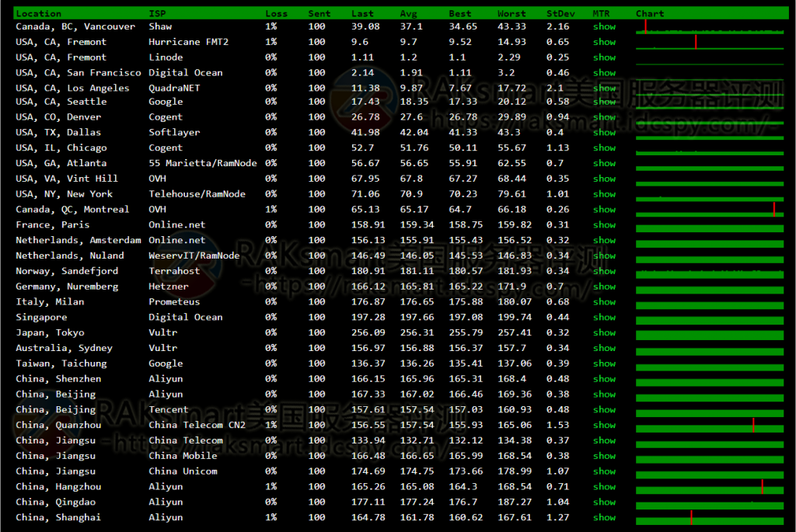
Task: Click the latency chart for Montreal OVH
Action: coord(710,210)
